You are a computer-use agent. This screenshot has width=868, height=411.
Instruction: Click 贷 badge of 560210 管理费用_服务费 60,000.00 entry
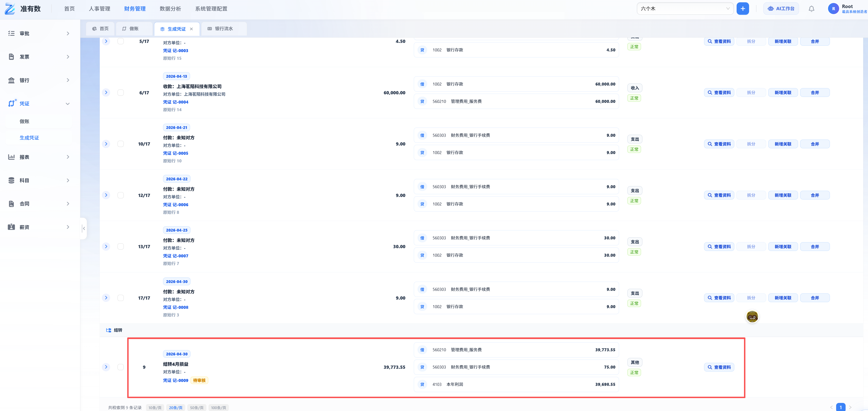click(x=422, y=101)
